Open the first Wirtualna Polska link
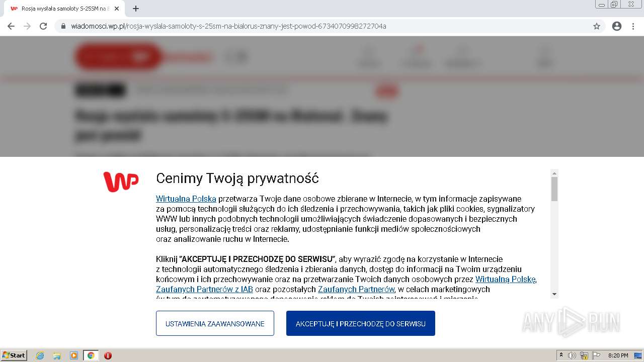The image size is (644, 362). coord(186,199)
